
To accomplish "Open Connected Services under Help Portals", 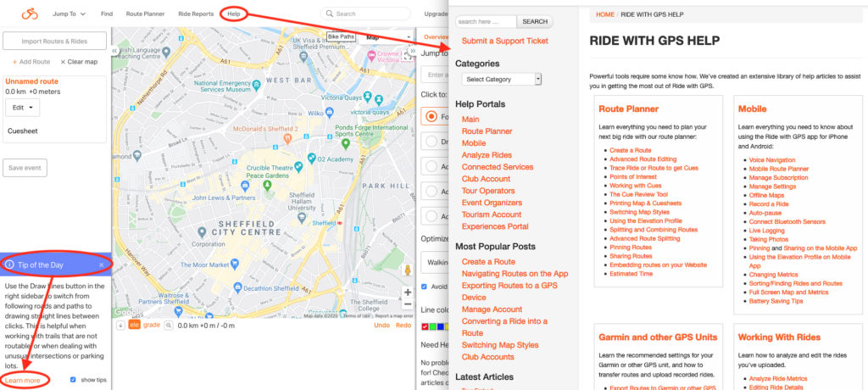I will (x=498, y=167).
